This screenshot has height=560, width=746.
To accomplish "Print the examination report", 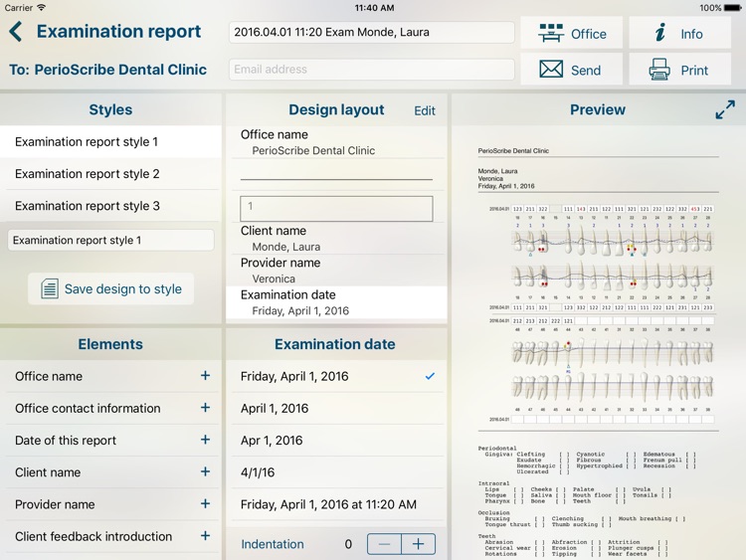I will tap(679, 70).
